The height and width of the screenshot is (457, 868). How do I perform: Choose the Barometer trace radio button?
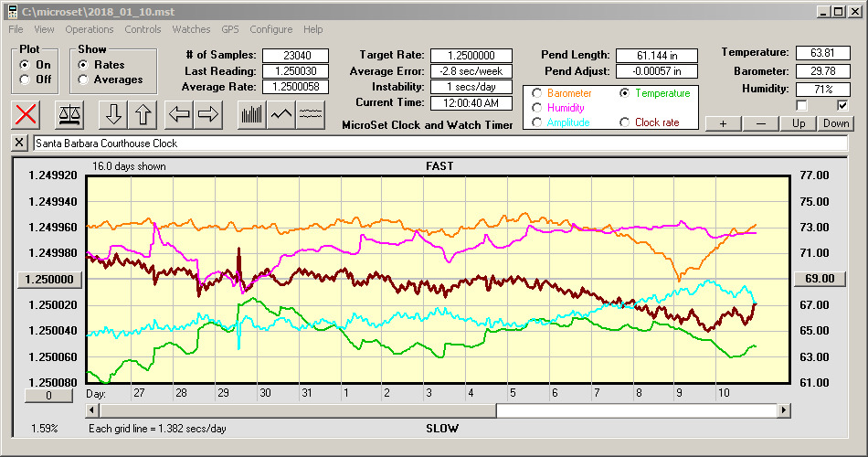536,93
